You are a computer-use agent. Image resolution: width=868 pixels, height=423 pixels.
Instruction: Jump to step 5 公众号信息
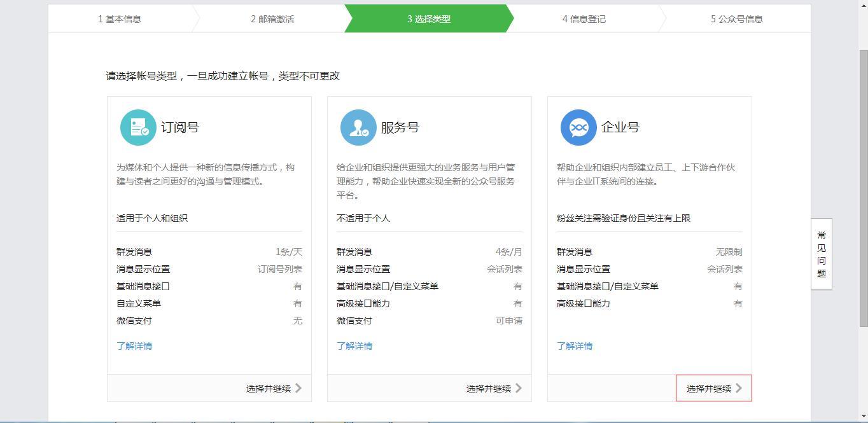point(737,19)
